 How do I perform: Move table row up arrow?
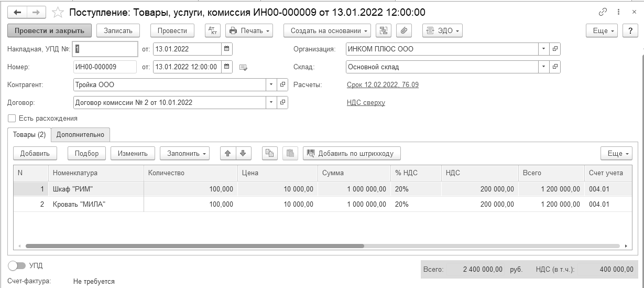227,153
